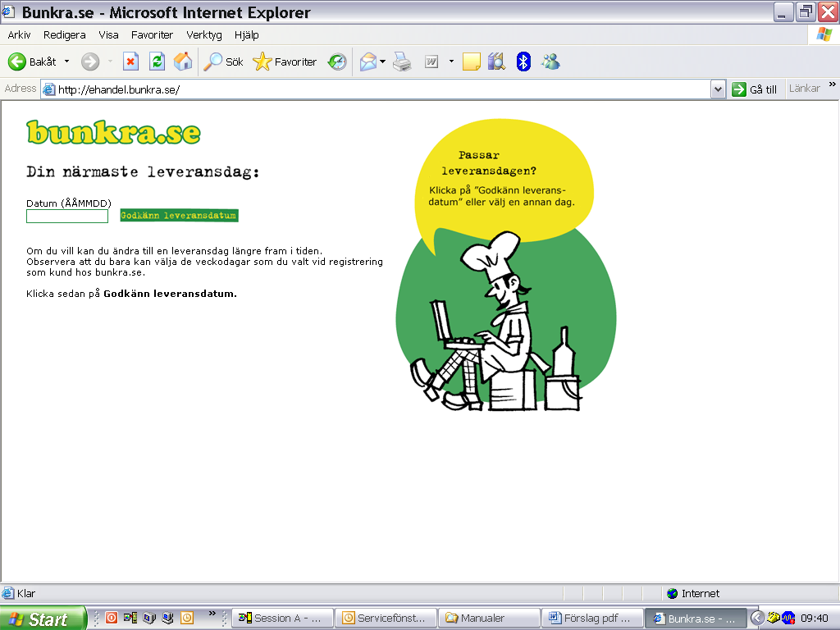Click the yellow note icon in toolbar
The height and width of the screenshot is (630, 840).
click(471, 62)
